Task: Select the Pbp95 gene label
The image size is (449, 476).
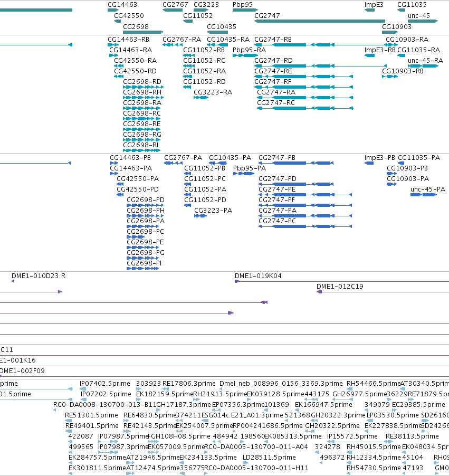Action: (x=243, y=5)
